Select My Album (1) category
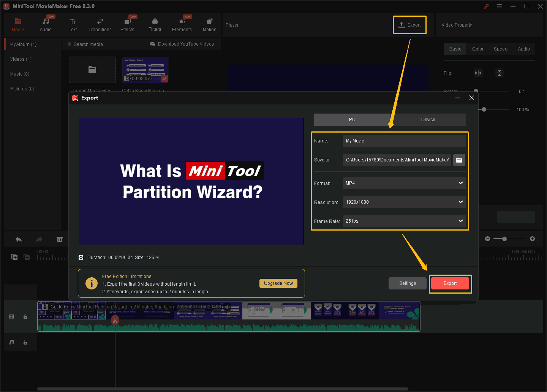This screenshot has height=392, width=547. click(23, 44)
